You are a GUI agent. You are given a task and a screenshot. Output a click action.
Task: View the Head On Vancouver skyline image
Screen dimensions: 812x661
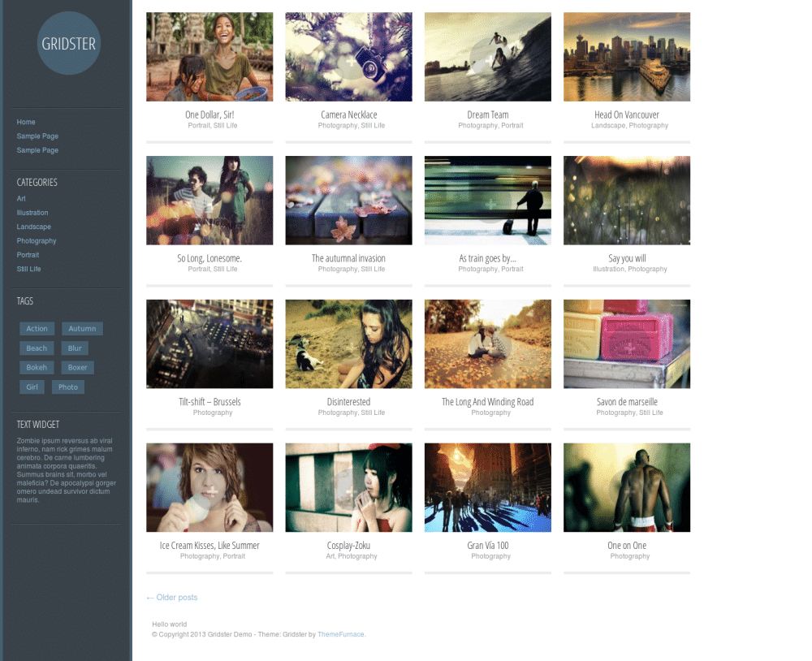coord(626,57)
